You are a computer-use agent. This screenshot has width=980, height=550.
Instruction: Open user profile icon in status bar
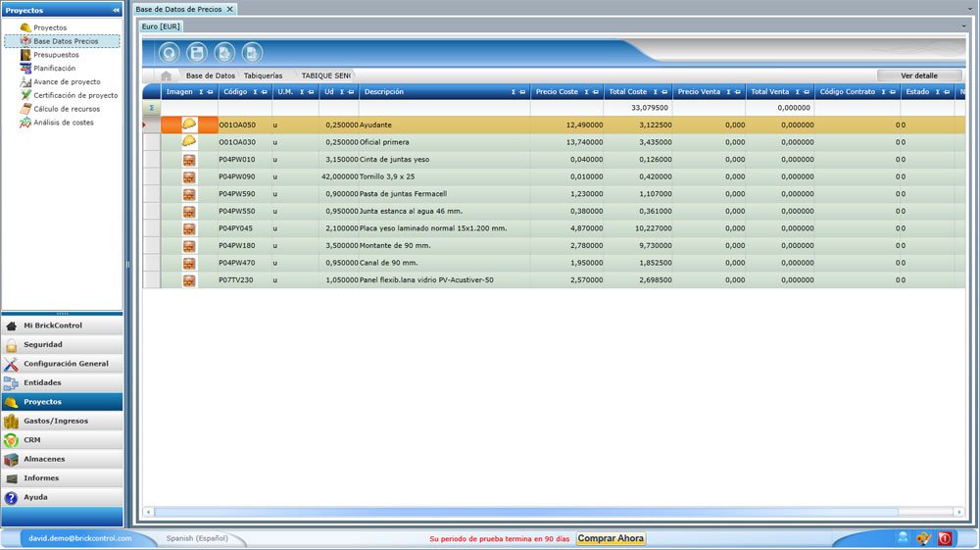coord(903,537)
